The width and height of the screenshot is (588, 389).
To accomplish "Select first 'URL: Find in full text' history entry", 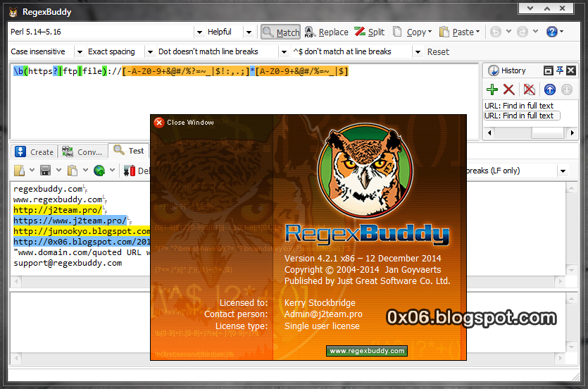I will [519, 106].
